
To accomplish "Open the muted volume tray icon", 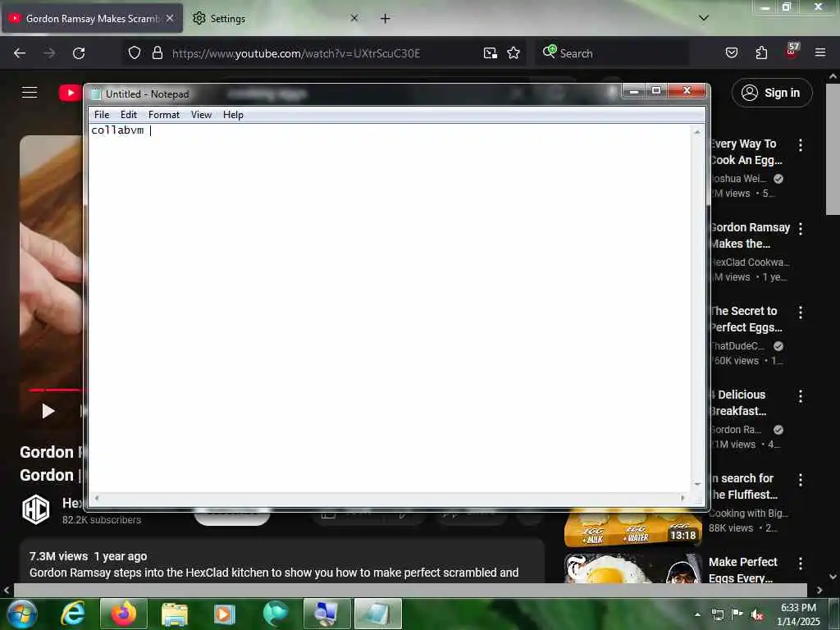I will click(x=757, y=614).
